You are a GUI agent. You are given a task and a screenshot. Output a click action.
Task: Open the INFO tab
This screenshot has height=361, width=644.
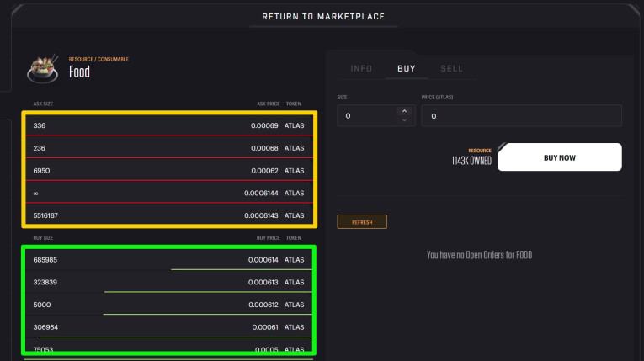click(x=361, y=69)
